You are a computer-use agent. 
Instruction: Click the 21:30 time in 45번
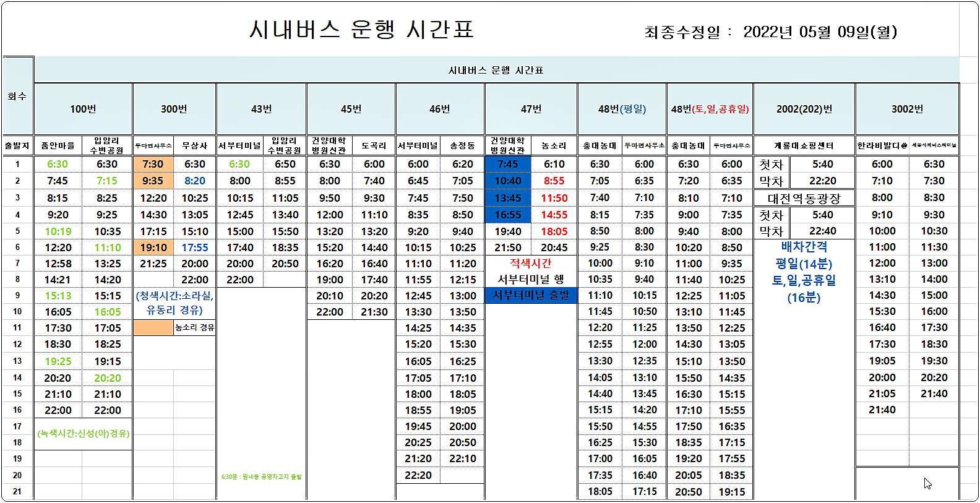[374, 312]
